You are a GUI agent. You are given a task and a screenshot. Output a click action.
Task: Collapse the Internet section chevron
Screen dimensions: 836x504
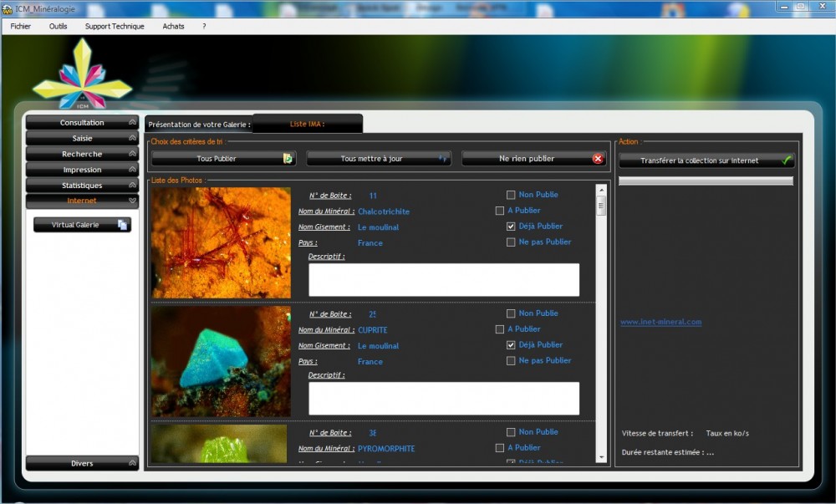click(x=132, y=201)
